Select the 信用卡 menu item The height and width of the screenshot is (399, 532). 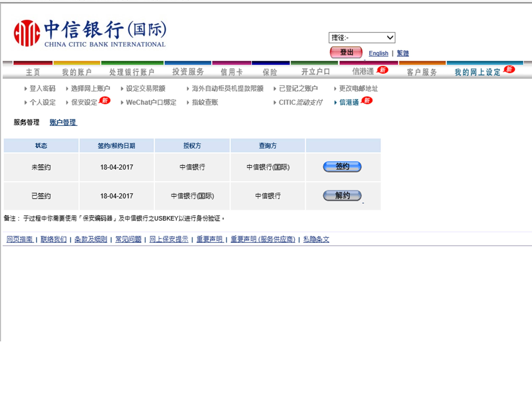coord(232,72)
